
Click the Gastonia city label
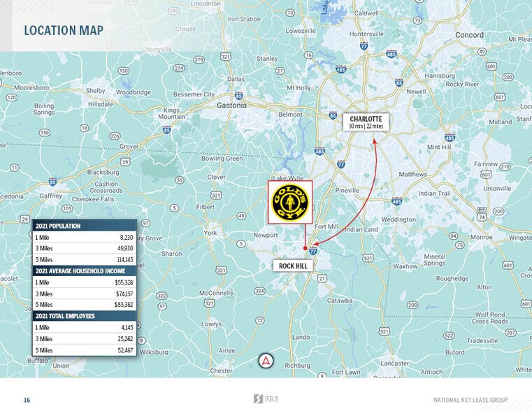click(x=231, y=105)
